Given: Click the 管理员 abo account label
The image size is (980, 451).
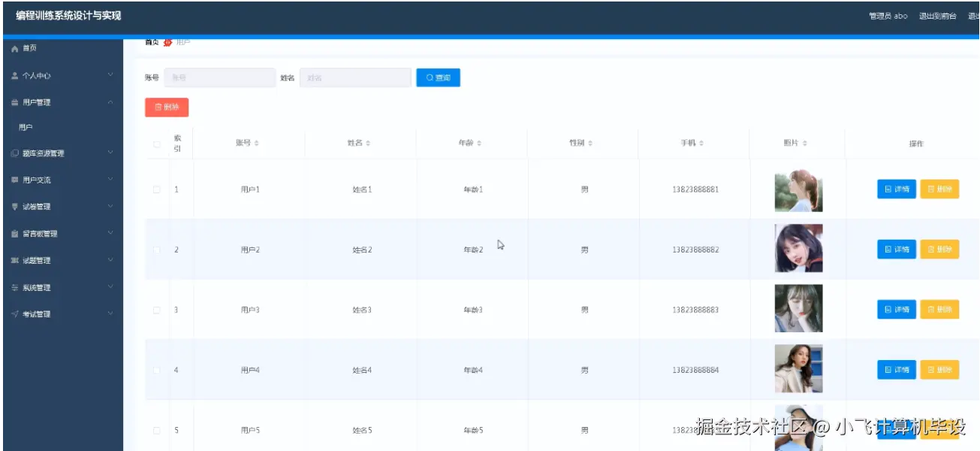Looking at the screenshot, I should 888,16.
